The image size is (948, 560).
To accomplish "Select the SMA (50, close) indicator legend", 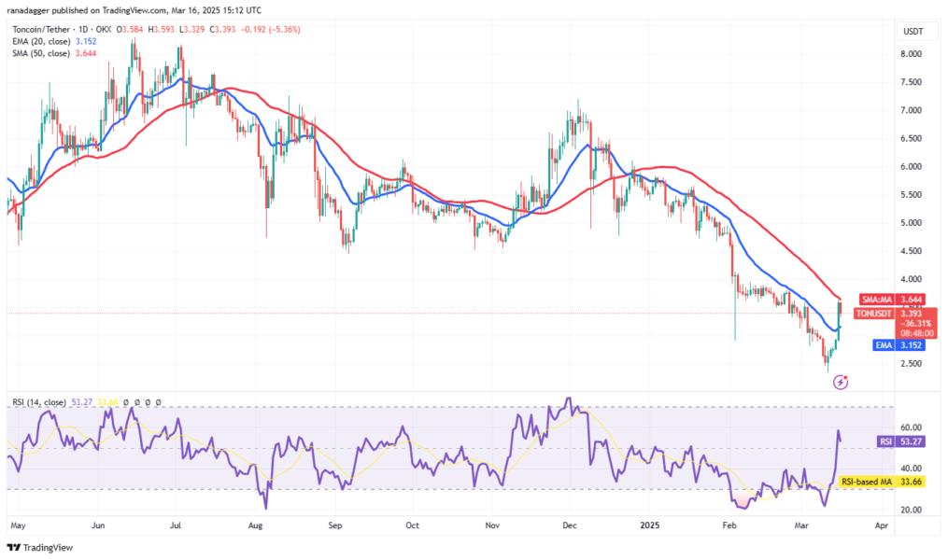I will click(x=41, y=53).
